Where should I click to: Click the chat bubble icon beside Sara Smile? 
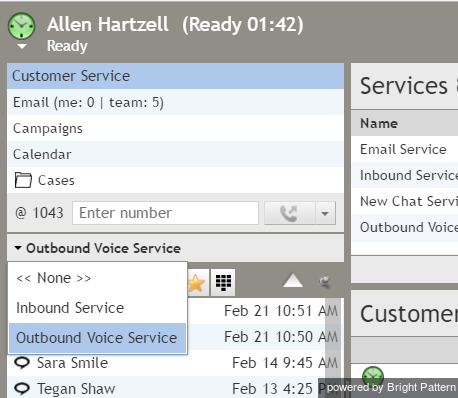[22, 363]
